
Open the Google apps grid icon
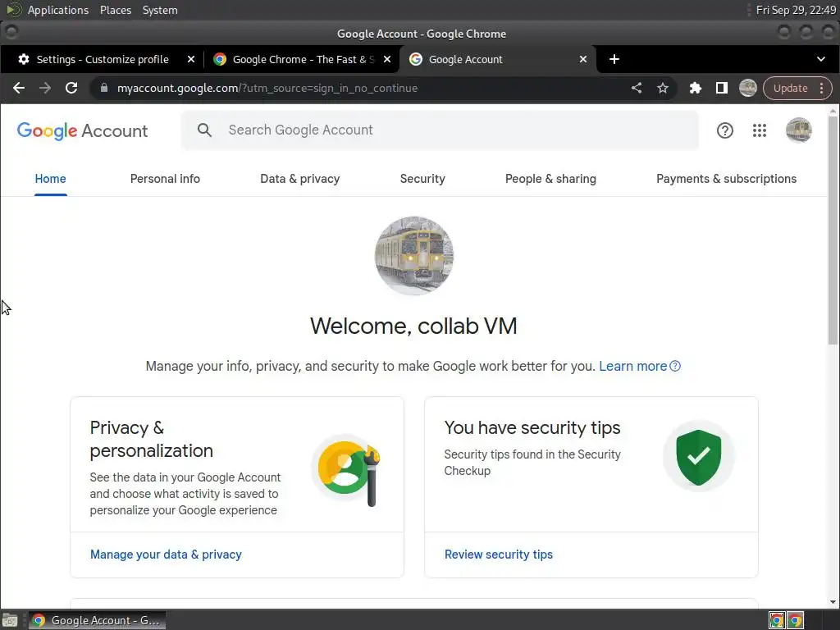coord(760,130)
